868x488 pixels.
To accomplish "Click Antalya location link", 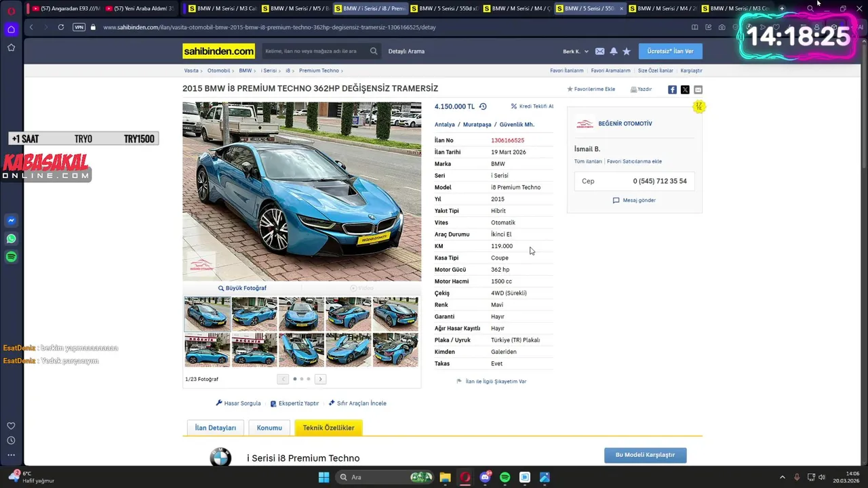I will point(445,125).
